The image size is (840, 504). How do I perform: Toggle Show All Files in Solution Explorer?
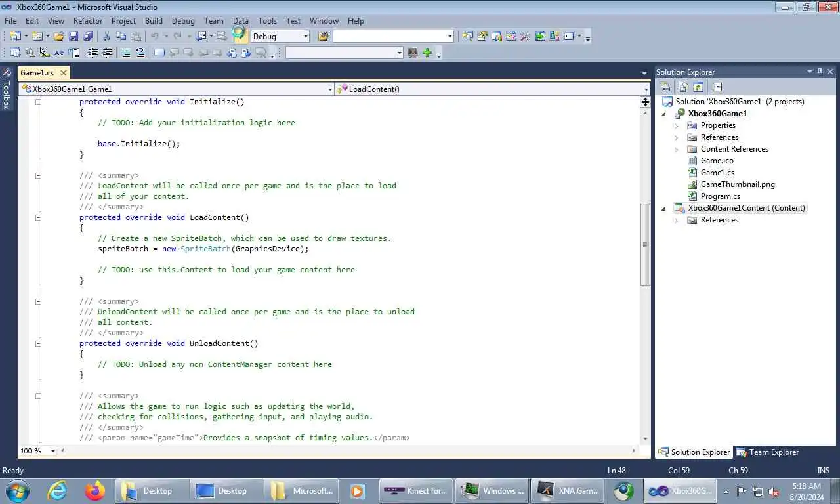pos(683,87)
